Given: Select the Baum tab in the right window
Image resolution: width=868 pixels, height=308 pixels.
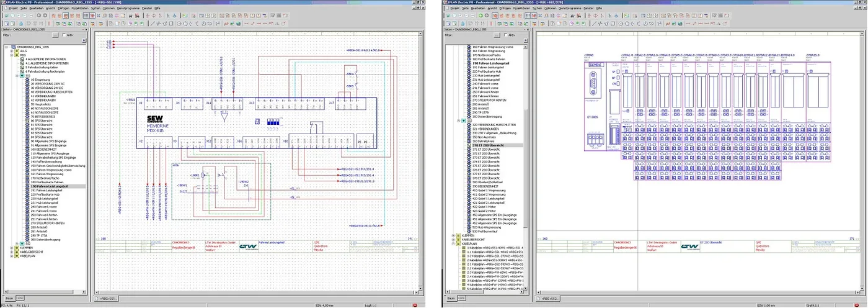Looking at the screenshot, I should tap(451, 299).
